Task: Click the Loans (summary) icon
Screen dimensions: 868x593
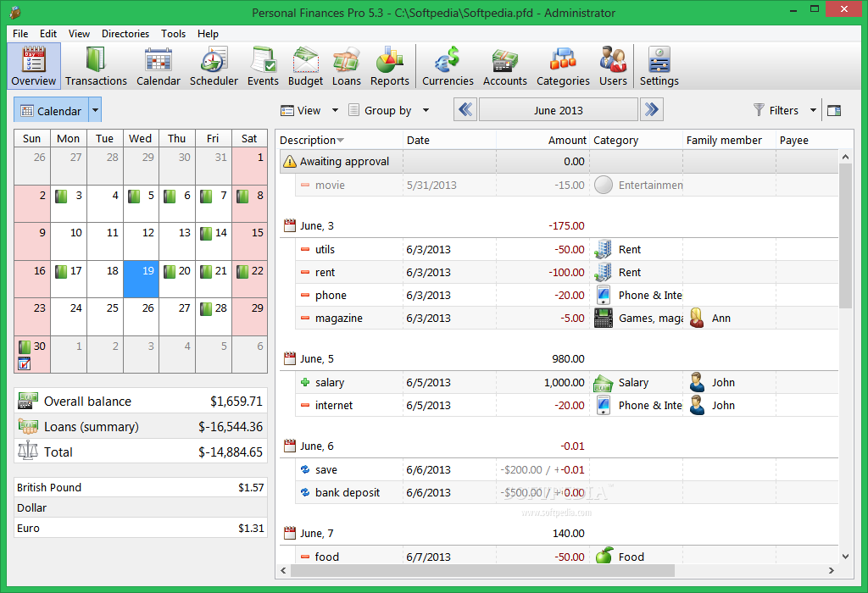Action: point(28,426)
